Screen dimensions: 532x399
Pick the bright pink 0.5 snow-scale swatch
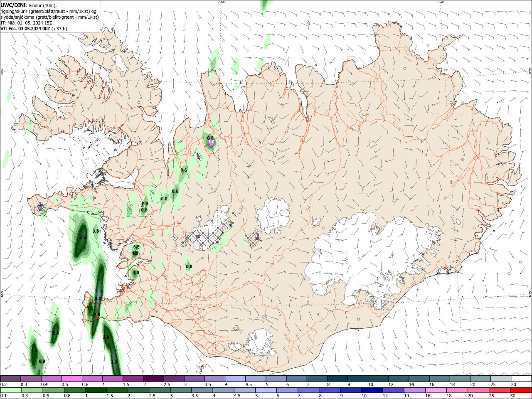pos(71,379)
